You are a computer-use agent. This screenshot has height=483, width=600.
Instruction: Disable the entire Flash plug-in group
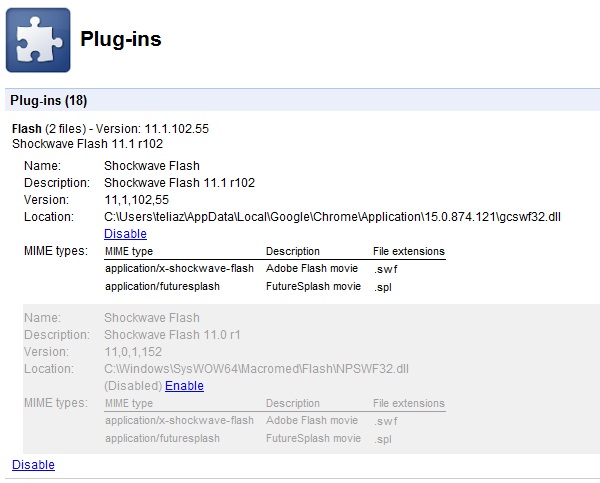(33, 465)
